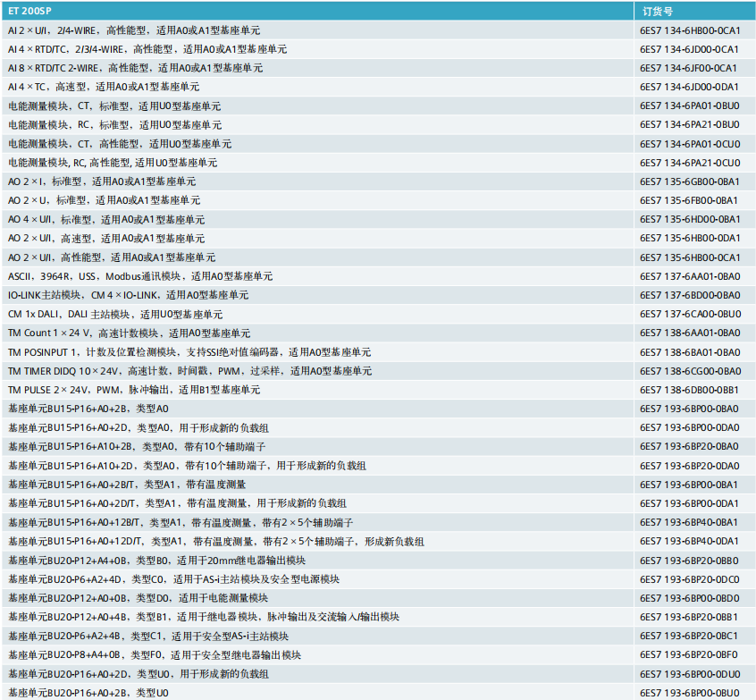Select TM Count 1×24 V description
The image size is (756, 700).
(x=130, y=333)
